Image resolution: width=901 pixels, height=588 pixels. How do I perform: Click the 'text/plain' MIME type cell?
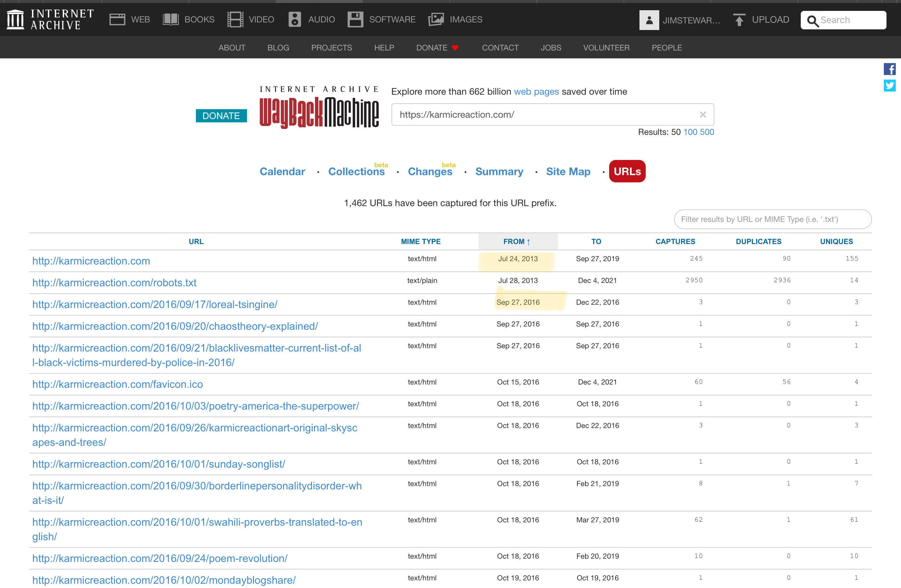422,281
